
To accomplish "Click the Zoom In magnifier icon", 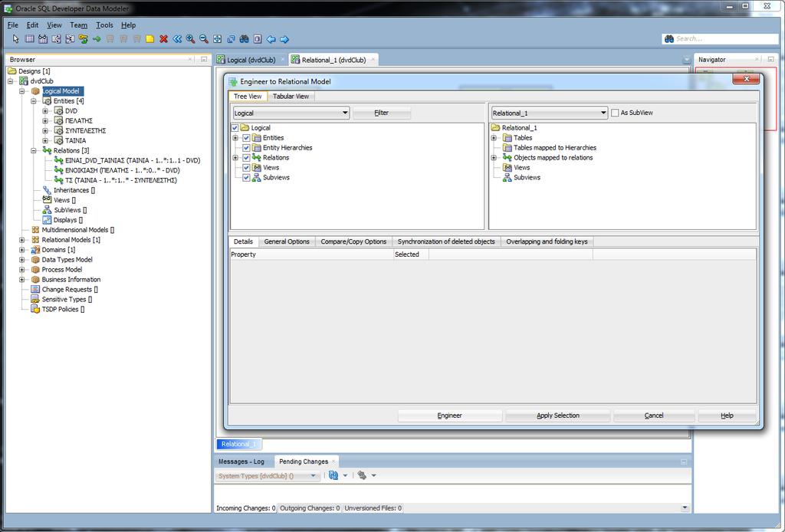I will [190, 39].
